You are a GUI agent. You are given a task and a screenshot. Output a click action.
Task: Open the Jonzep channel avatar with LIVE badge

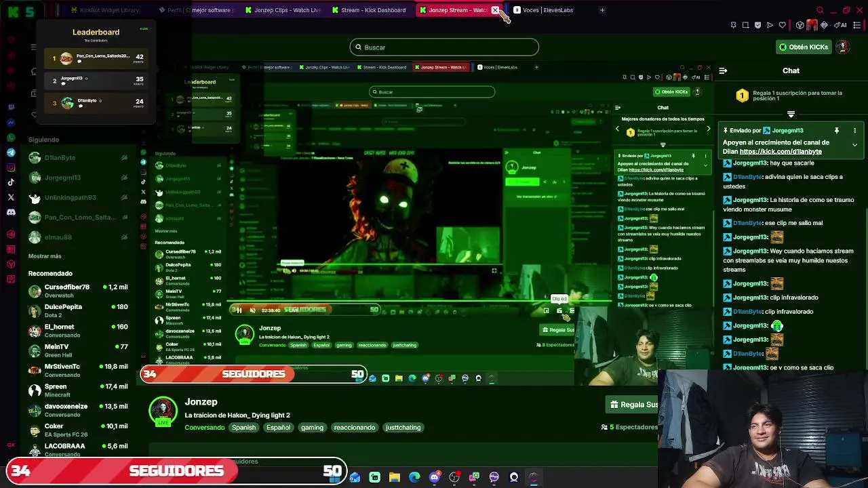(163, 411)
